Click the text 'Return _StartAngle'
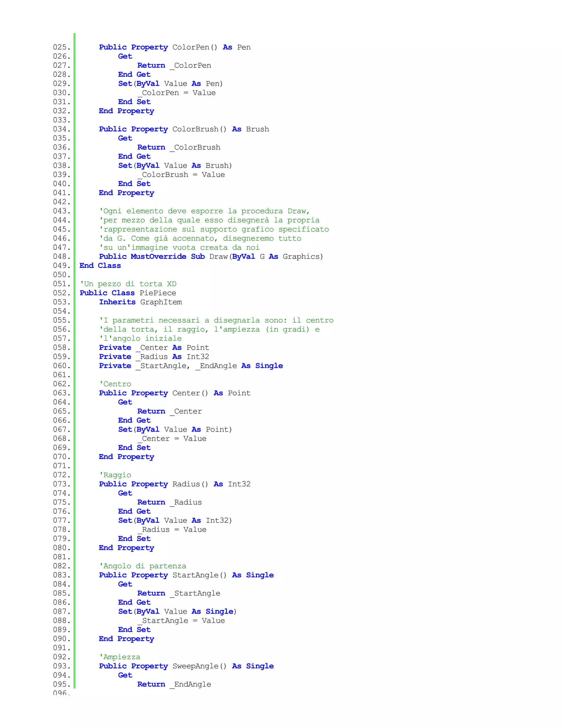 point(179,593)
